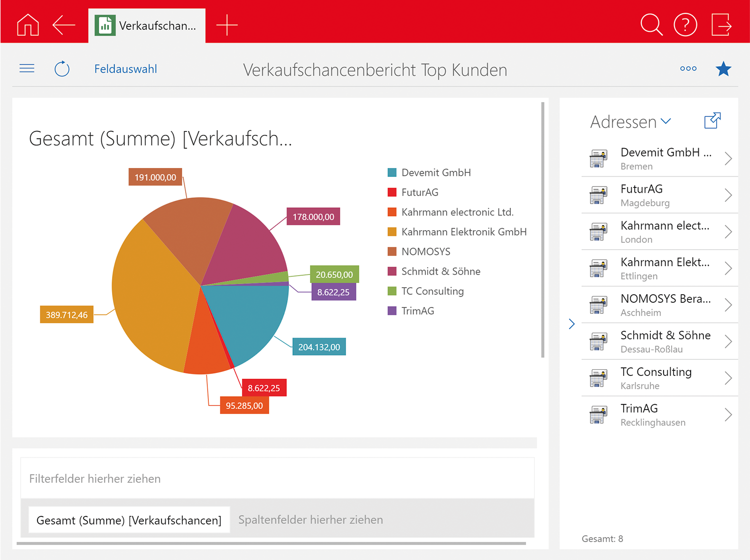The width and height of the screenshot is (750, 560).
Task: Go back with the left arrow
Action: [64, 25]
